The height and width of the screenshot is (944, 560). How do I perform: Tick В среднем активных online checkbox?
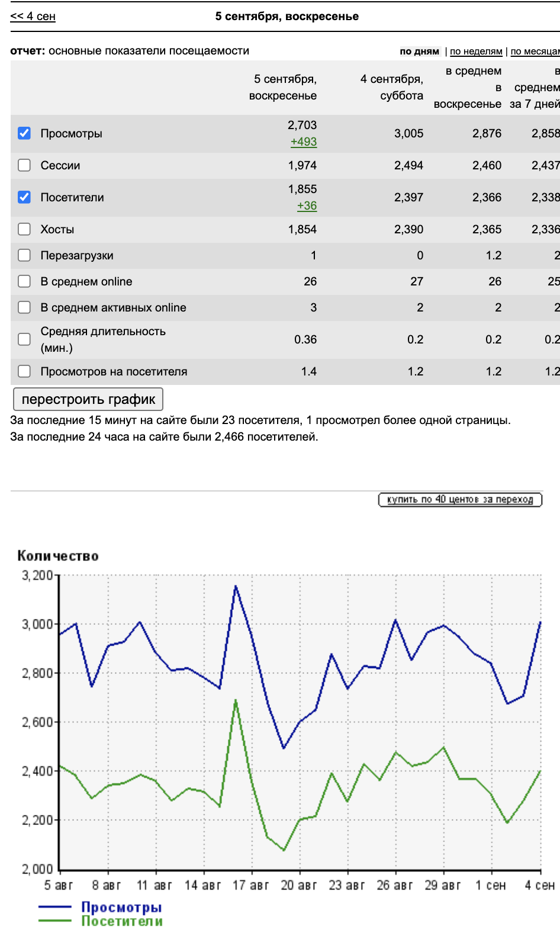(x=24, y=307)
